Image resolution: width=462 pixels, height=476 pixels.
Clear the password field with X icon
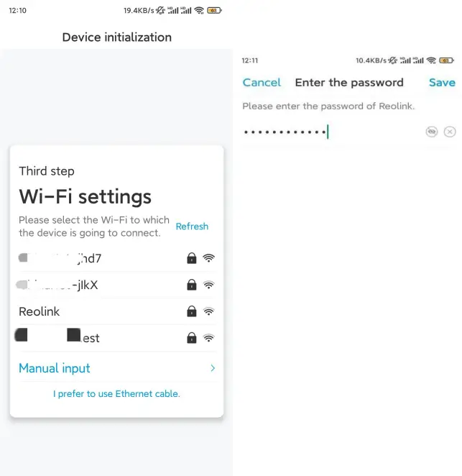click(450, 132)
